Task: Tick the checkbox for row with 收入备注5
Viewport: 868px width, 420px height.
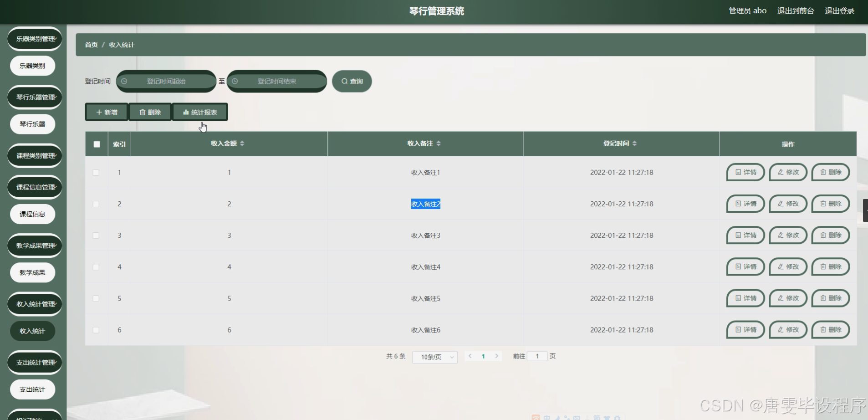Action: pos(96,298)
